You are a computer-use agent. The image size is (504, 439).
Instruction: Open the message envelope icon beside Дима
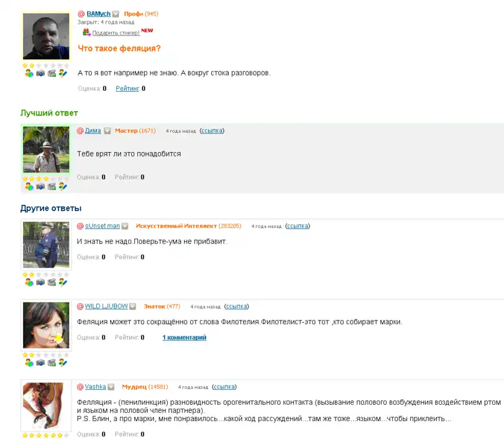click(108, 130)
